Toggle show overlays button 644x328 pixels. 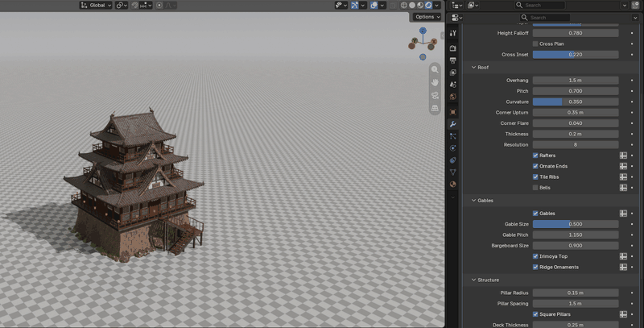coord(374,6)
